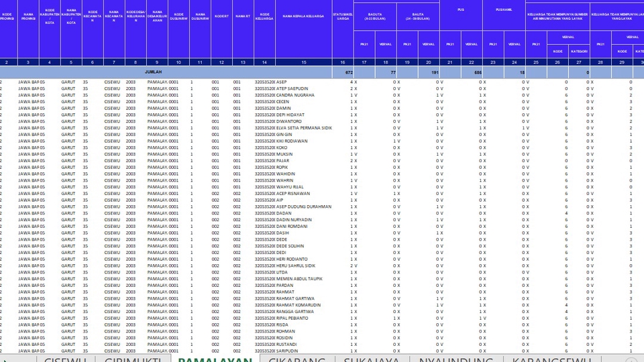This screenshot has width=644, height=362.
Task: Open the KARANGSEWU sheet tab
Action: (552, 359)
